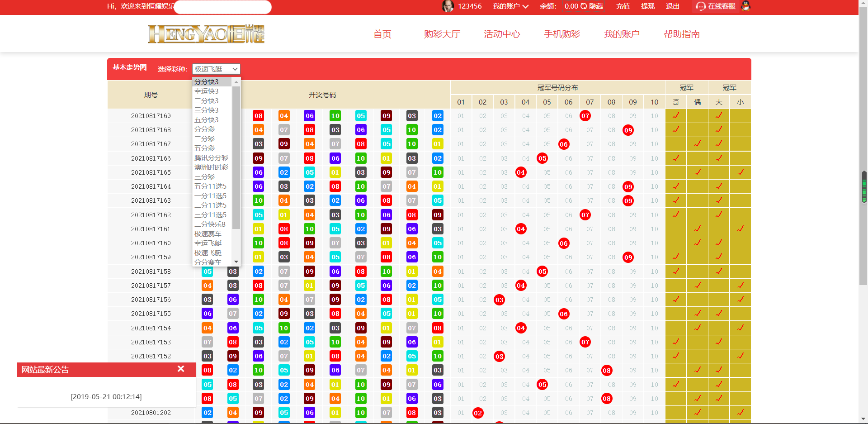Viewport: 868px width, 424px height.
Task: Click the 充值 link
Action: (623, 6)
